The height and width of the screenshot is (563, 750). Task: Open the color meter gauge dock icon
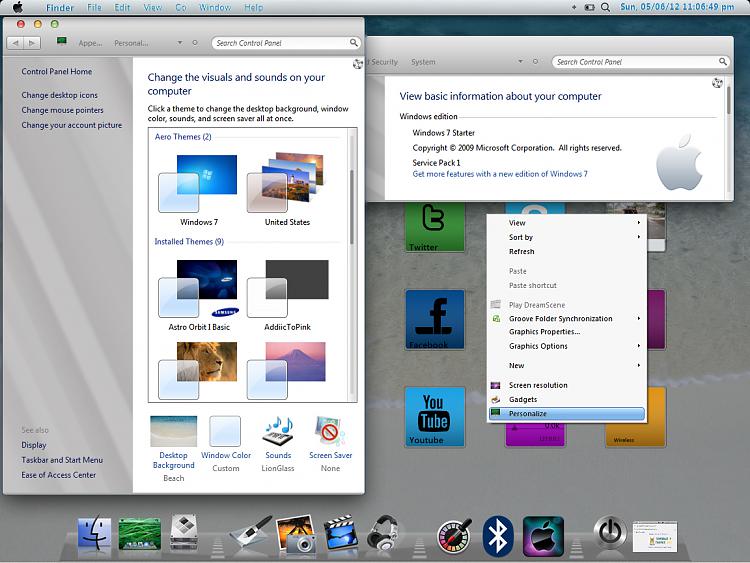click(x=454, y=536)
